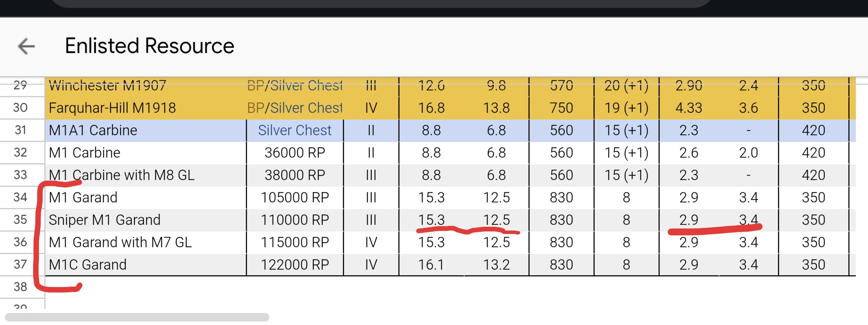Click the 122000 RP cell
The width and height of the screenshot is (868, 325).
click(x=295, y=265)
